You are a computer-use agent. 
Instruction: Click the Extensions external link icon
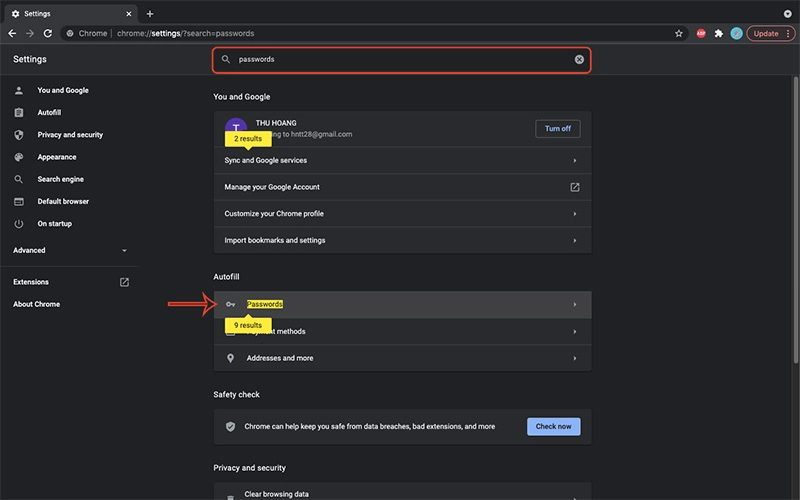[x=124, y=282]
